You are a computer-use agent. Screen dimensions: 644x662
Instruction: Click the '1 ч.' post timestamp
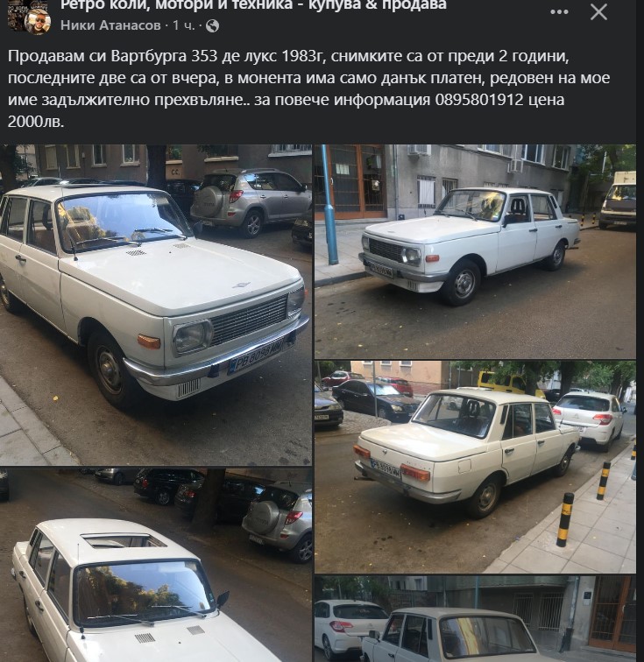click(184, 25)
